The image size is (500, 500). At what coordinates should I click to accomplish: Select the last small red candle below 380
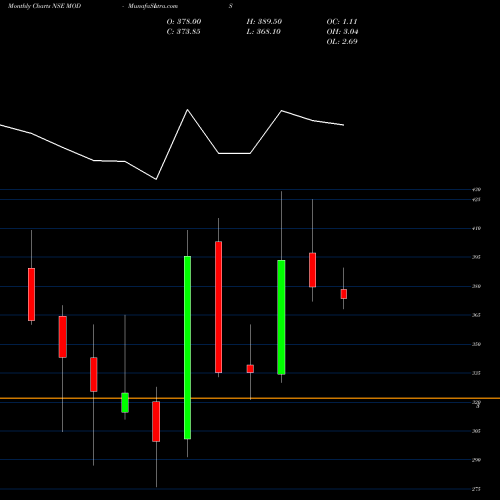pyautogui.click(x=344, y=294)
